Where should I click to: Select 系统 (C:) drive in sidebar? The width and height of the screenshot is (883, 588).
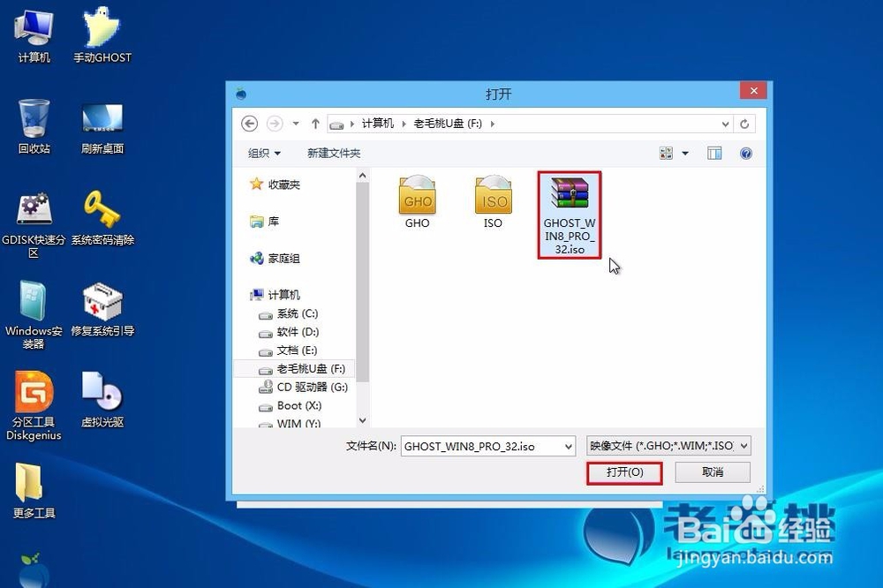(x=289, y=313)
